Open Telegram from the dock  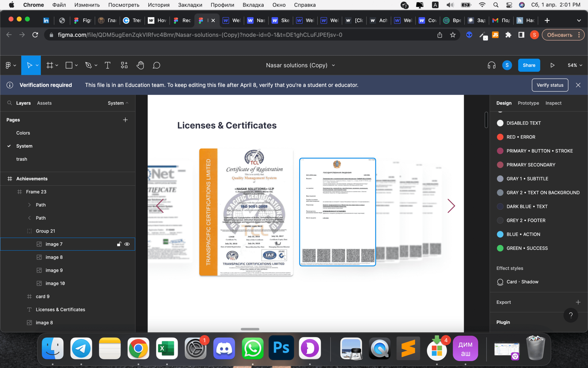tap(81, 348)
